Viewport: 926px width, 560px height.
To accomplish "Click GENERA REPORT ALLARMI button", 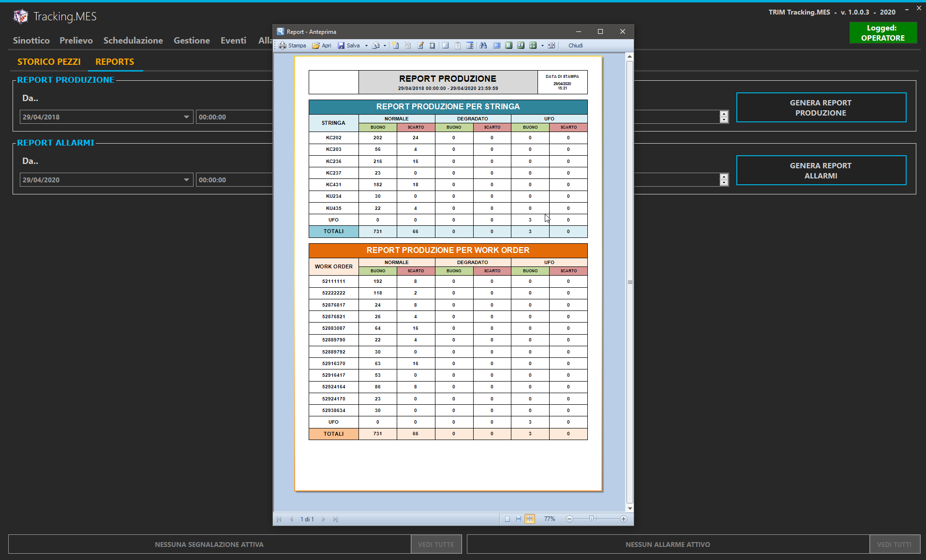I will (x=821, y=171).
